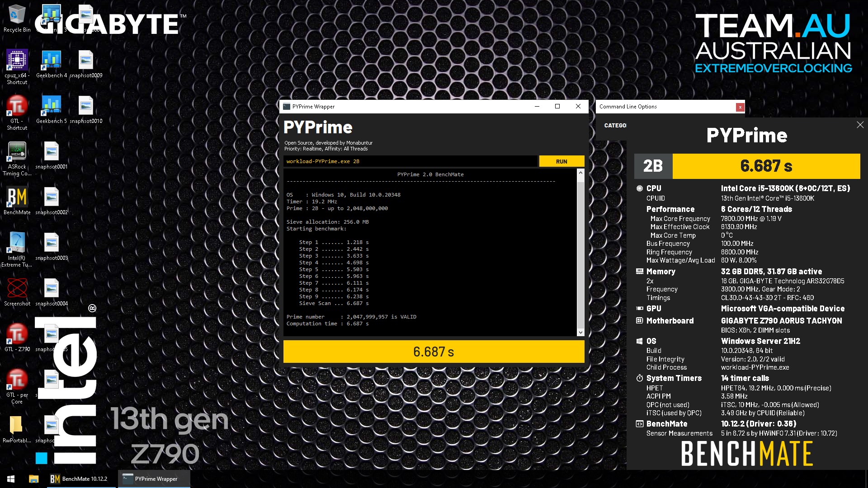Open File Explorer from taskbar
This screenshot has height=488, width=868.
click(x=33, y=479)
